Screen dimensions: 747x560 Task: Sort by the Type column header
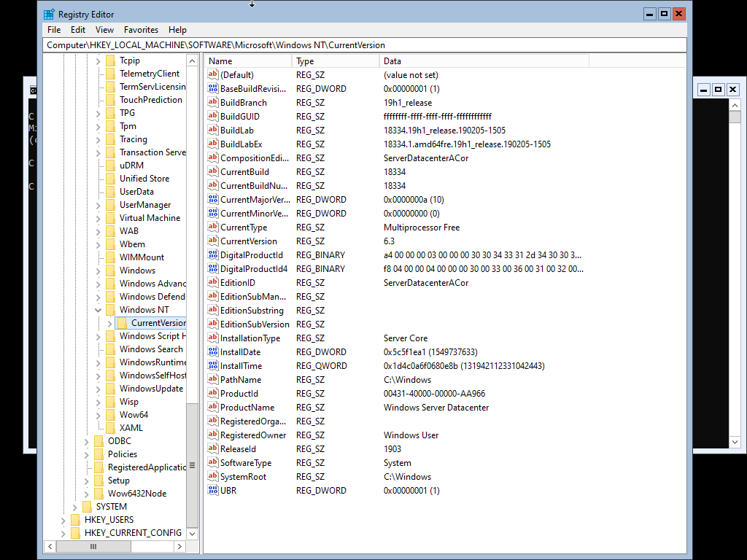(x=336, y=61)
